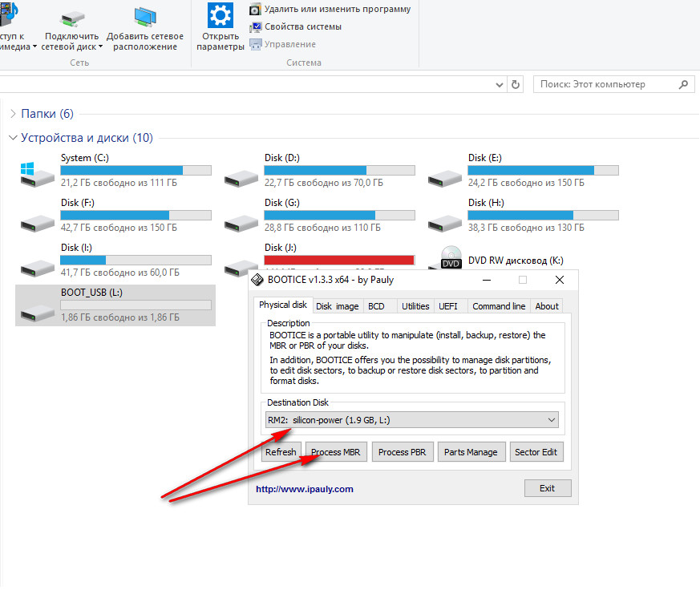This screenshot has height=590, width=700.
Task: Click the BOOT_USB (L:) drive icon
Action: pyautogui.click(x=35, y=309)
